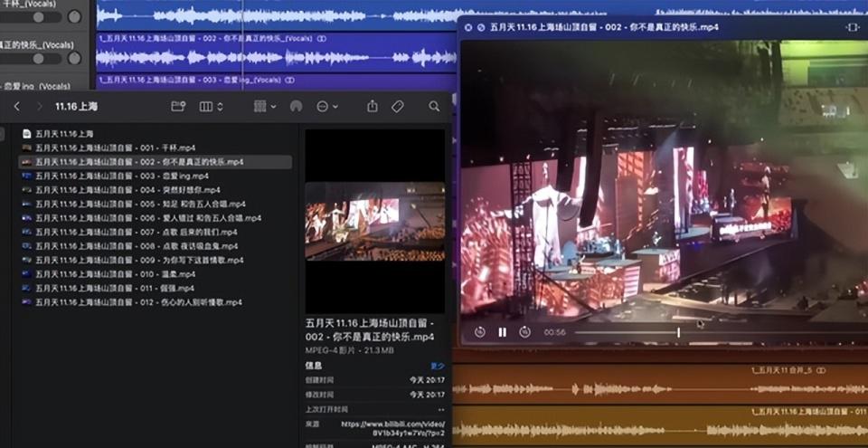Open the view switcher up-down arrows
868x448 pixels.
[221, 107]
